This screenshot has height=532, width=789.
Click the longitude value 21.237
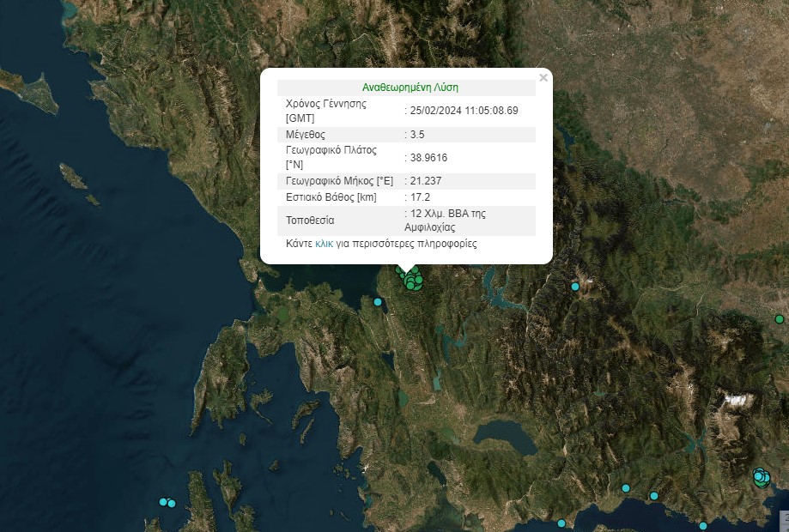tap(425, 181)
